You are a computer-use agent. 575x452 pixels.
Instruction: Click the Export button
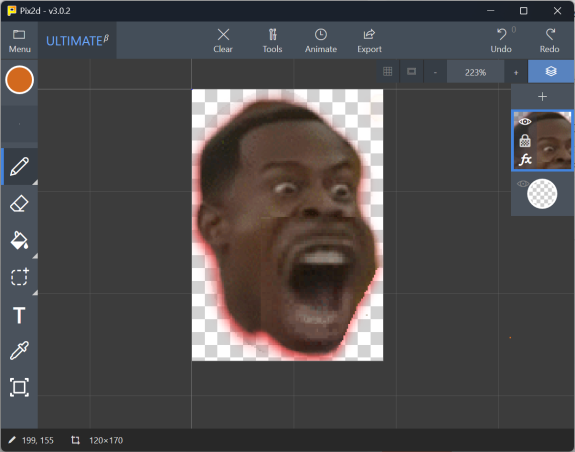369,41
